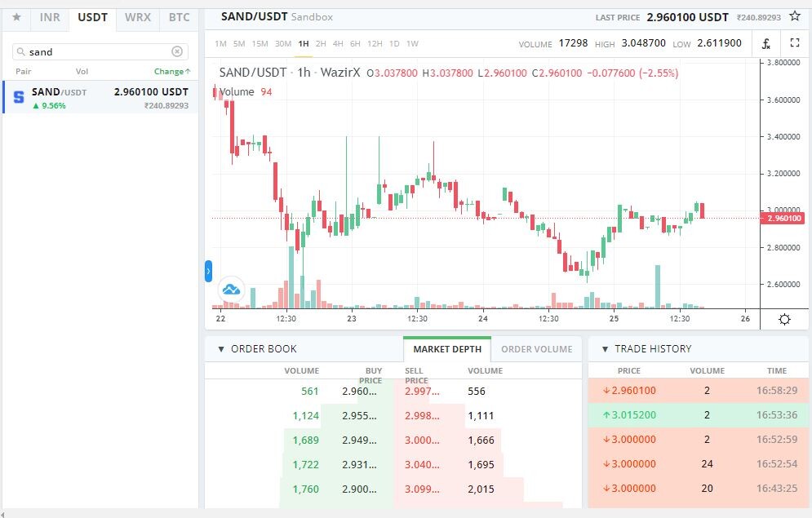Sort pairs by Change column
Screen dimensions: 812x518
172,72
